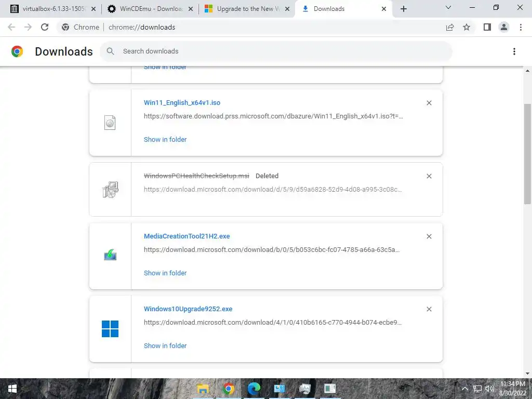This screenshot has height=399, width=532.
Task: Open the Downloads page more actions menu
Action: pyautogui.click(x=514, y=51)
